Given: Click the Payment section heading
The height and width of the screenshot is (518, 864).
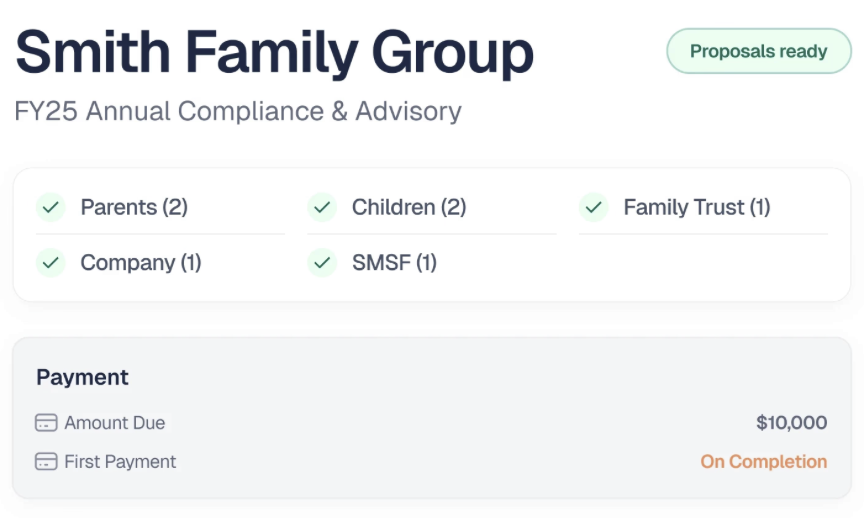Looking at the screenshot, I should [x=82, y=377].
